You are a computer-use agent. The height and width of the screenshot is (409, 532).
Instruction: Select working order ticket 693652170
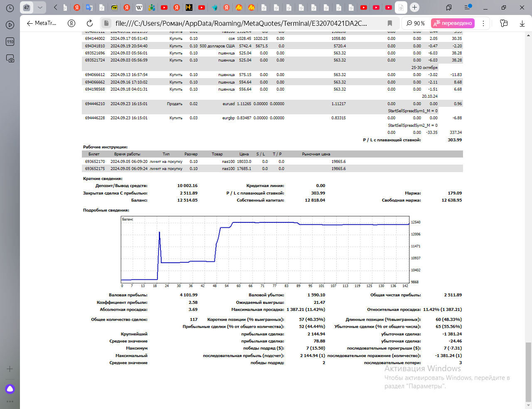point(95,162)
